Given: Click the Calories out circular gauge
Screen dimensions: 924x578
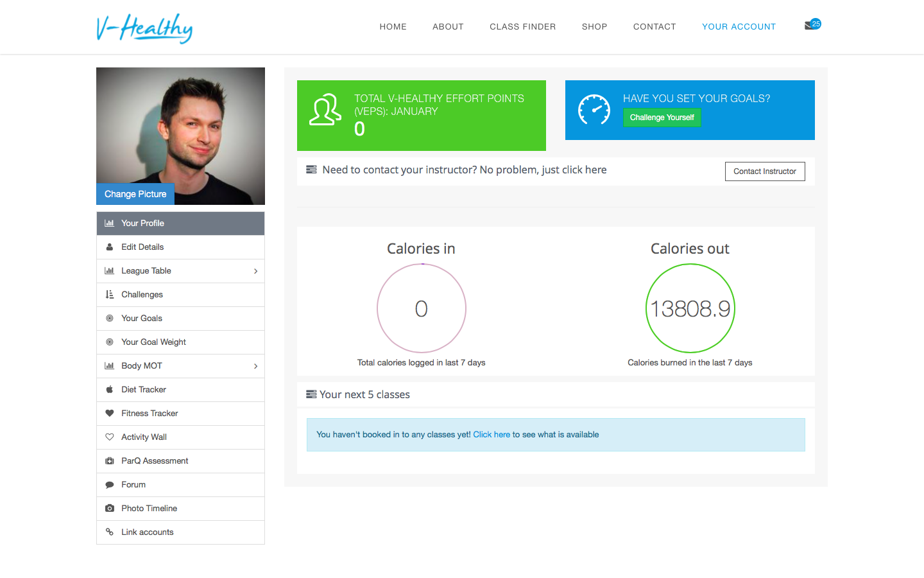Looking at the screenshot, I should (x=690, y=308).
